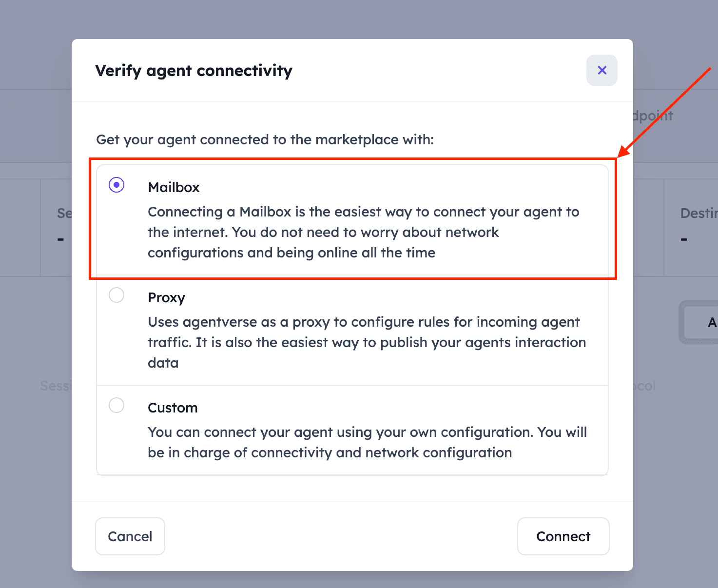Click the "Get your agent connected" prompt text
Image resolution: width=718 pixels, height=588 pixels.
pyautogui.click(x=265, y=140)
